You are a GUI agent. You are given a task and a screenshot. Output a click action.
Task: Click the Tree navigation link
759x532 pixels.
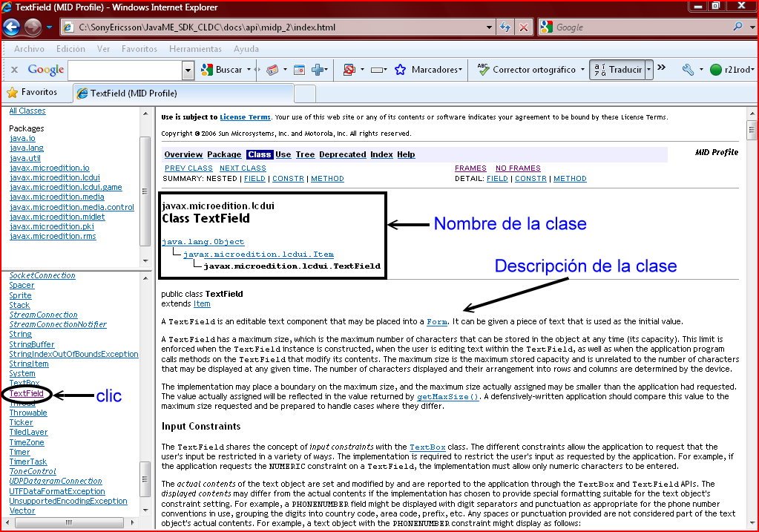click(305, 154)
